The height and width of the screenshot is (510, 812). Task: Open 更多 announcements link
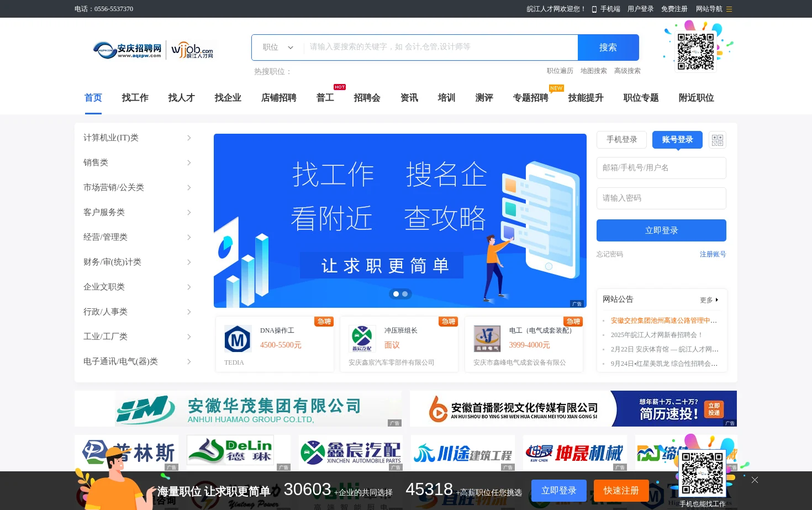(709, 300)
